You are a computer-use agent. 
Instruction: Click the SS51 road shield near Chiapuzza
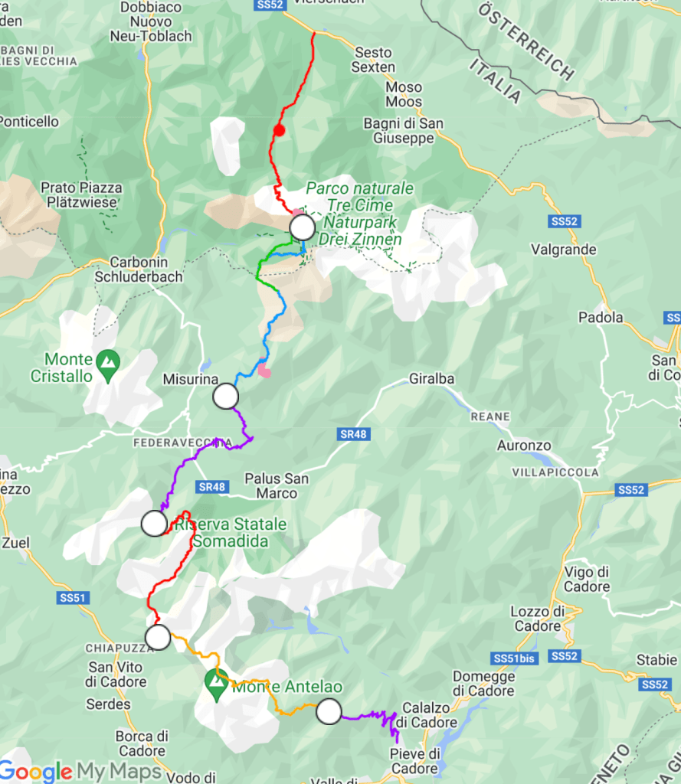click(x=73, y=597)
